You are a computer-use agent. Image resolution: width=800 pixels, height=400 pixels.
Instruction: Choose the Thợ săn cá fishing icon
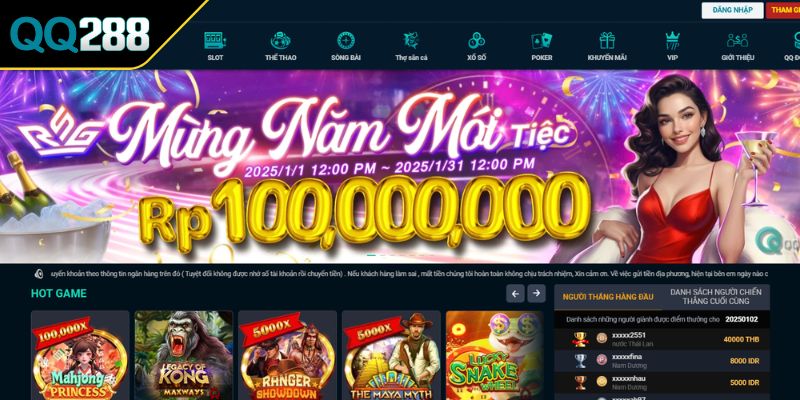point(411,40)
